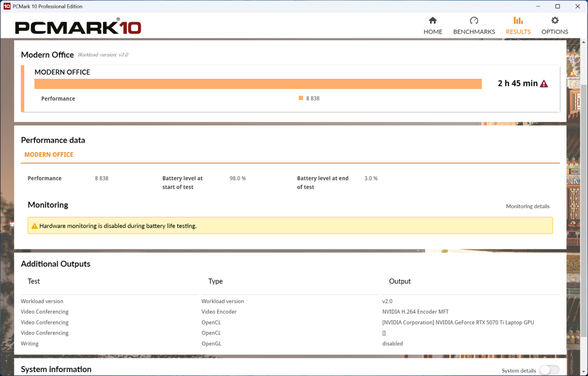Select the v2.0 output cell
This screenshot has height=376, width=588.
click(387, 301)
